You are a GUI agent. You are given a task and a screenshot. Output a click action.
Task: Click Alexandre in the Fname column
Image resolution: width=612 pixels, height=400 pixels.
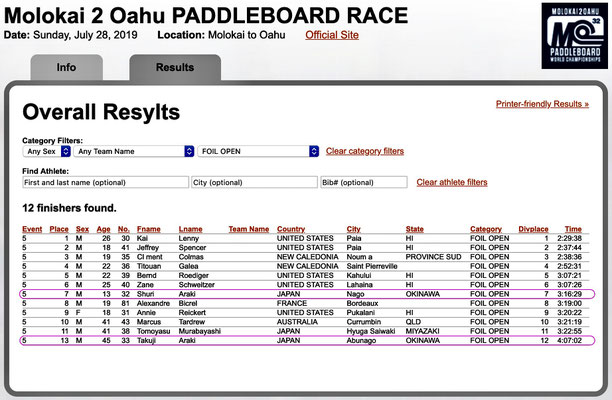pos(153,304)
